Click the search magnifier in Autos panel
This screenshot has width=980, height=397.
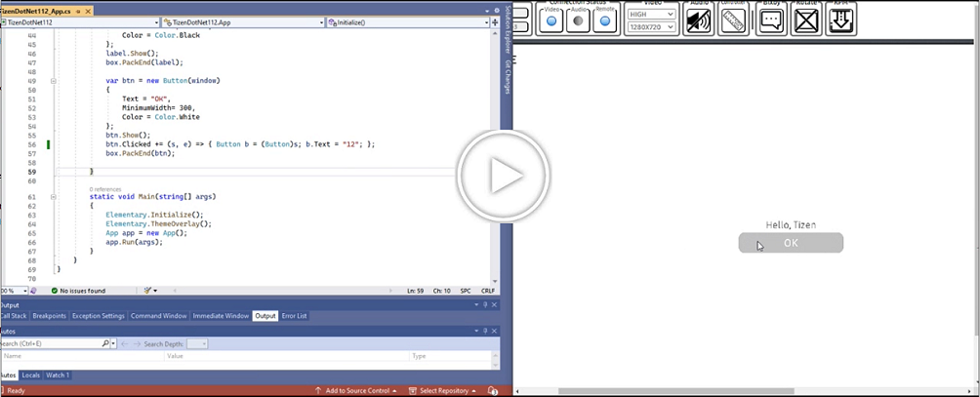pyautogui.click(x=105, y=343)
